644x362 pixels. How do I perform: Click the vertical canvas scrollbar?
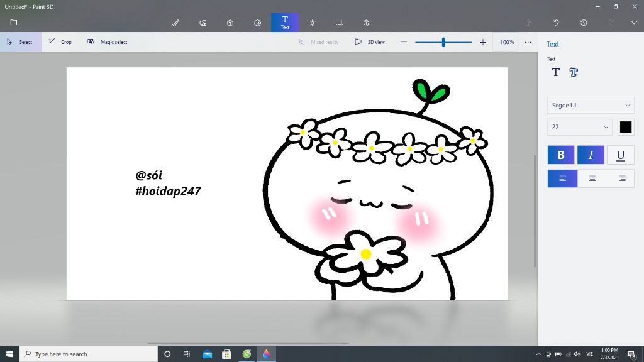[x=535, y=211]
